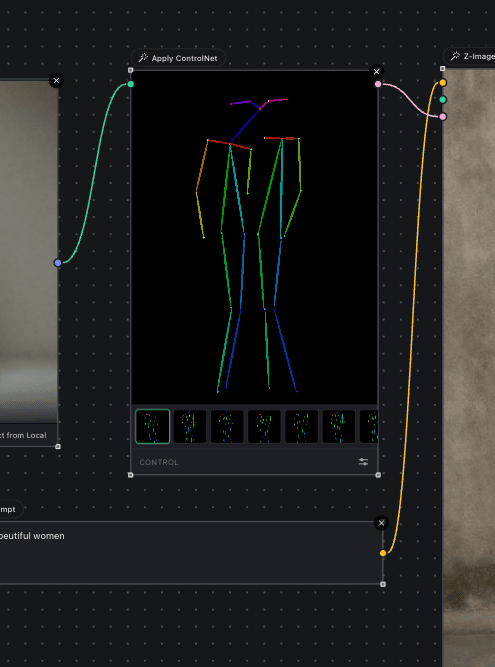The height and width of the screenshot is (667, 495).
Task: Click the pink input port on Z-Image node
Action: click(x=443, y=117)
